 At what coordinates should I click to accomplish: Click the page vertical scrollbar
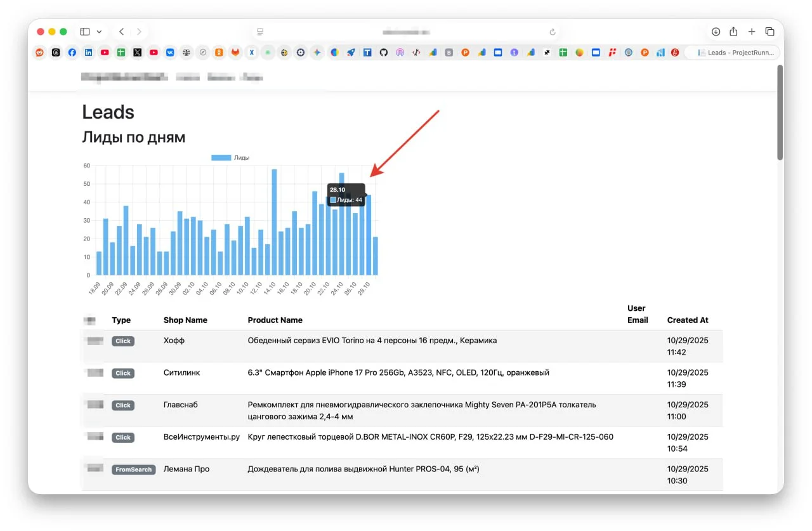780,113
